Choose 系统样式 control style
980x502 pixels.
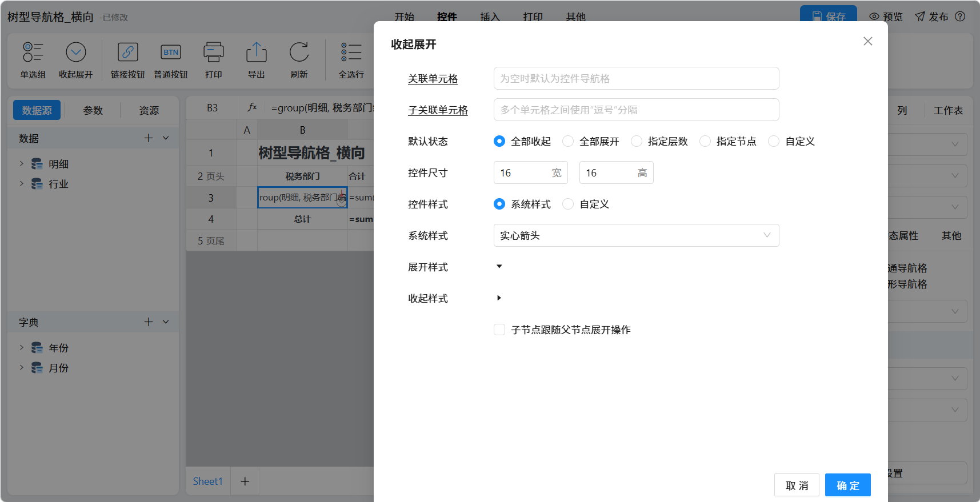[x=499, y=204]
